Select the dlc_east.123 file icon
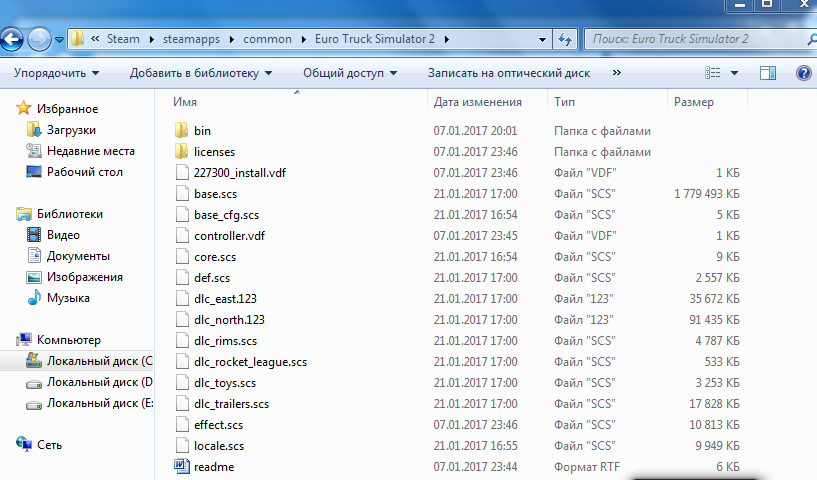817x480 pixels. tap(182, 299)
